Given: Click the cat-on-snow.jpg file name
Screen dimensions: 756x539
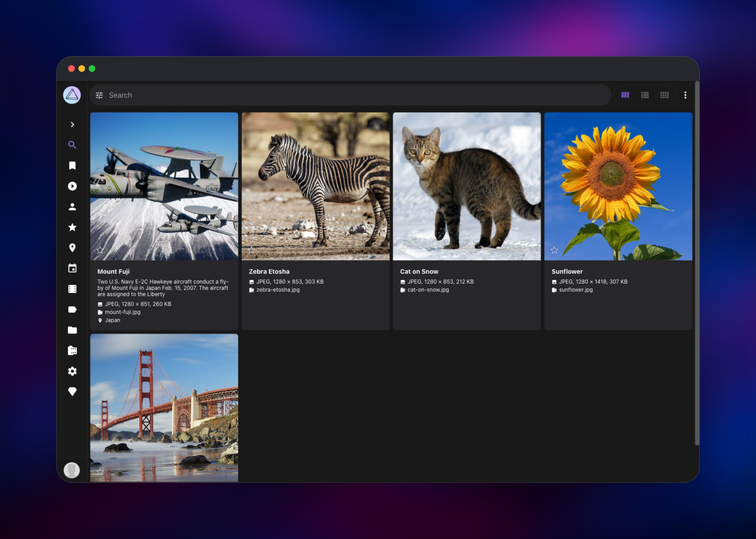Looking at the screenshot, I should (428, 290).
